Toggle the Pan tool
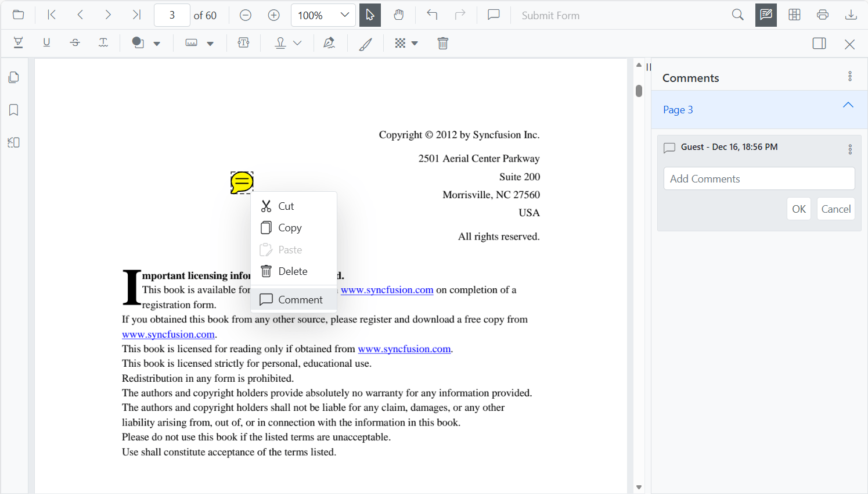The image size is (868, 494). click(399, 15)
